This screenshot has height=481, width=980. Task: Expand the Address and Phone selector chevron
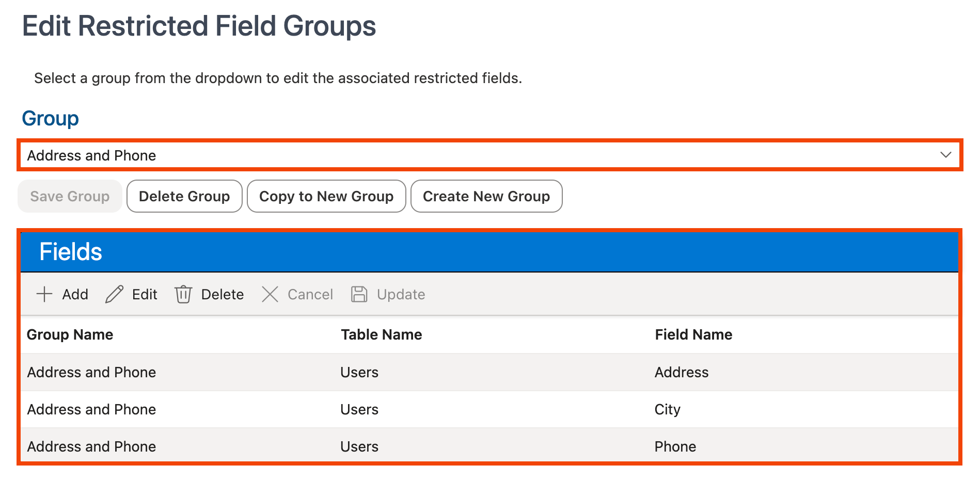pos(946,155)
